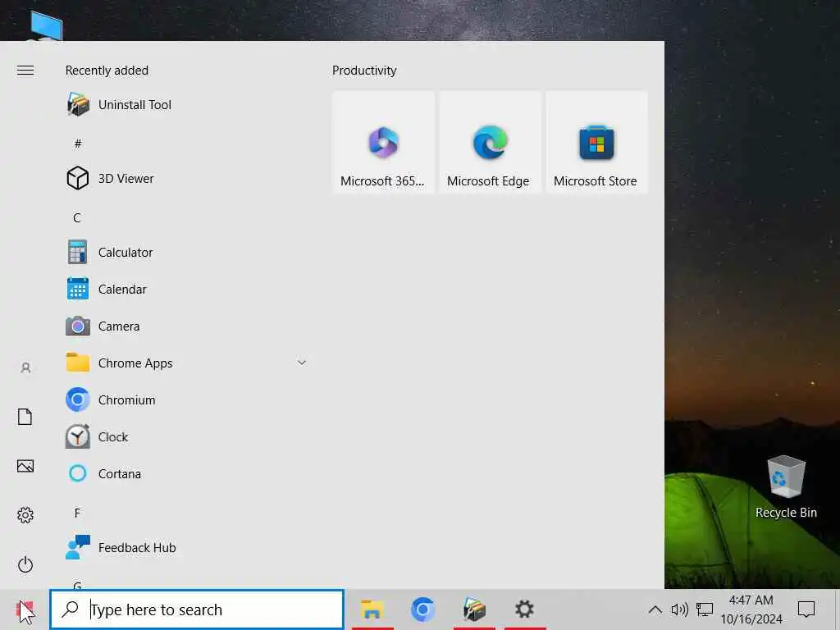Click the Start button on the taskbar
The height and width of the screenshot is (630, 840).
click(x=25, y=609)
